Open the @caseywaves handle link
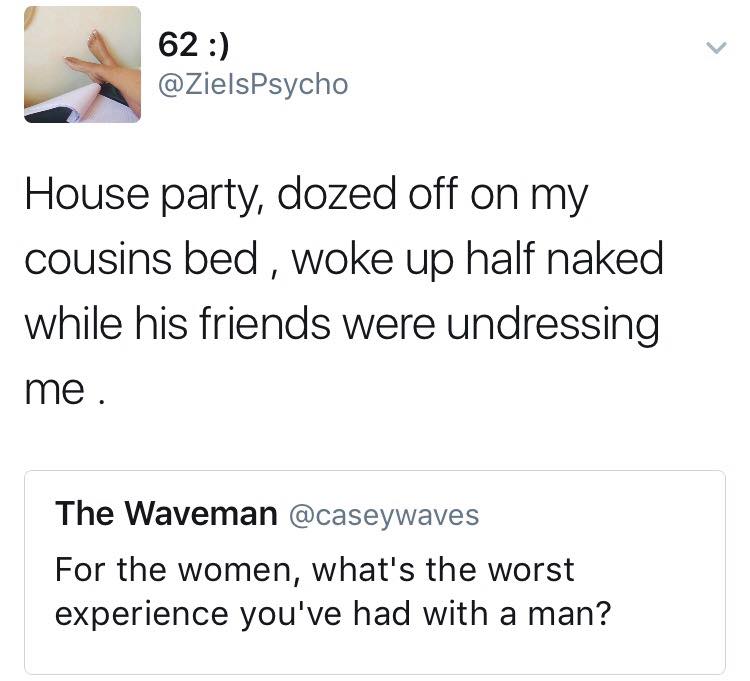Image resolution: width=750 pixels, height=681 pixels. coord(384,516)
